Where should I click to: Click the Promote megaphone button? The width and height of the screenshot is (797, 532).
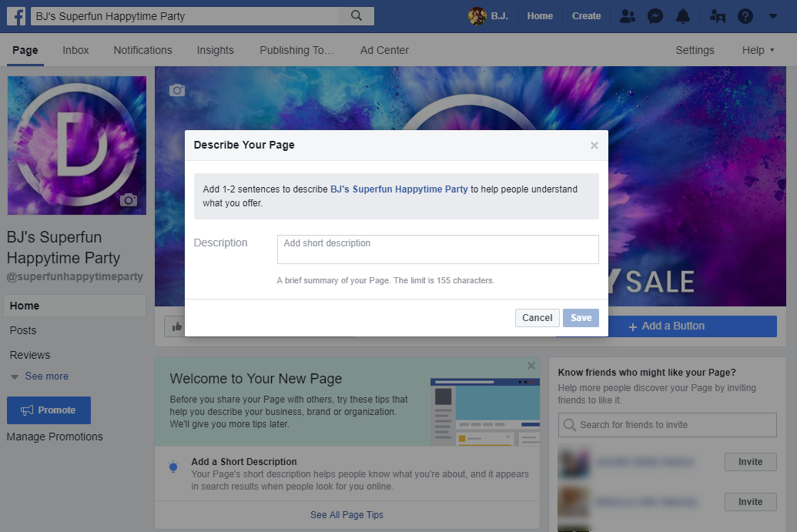point(49,410)
